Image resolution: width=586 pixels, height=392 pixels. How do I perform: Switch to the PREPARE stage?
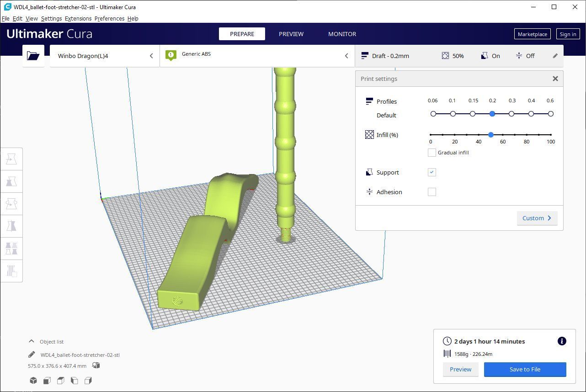pos(242,34)
